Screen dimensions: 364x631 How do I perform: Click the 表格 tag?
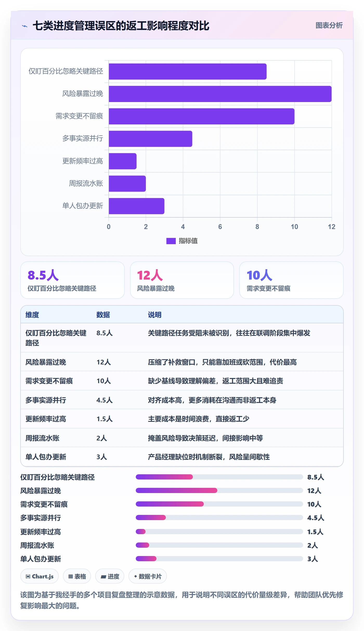coord(77,576)
